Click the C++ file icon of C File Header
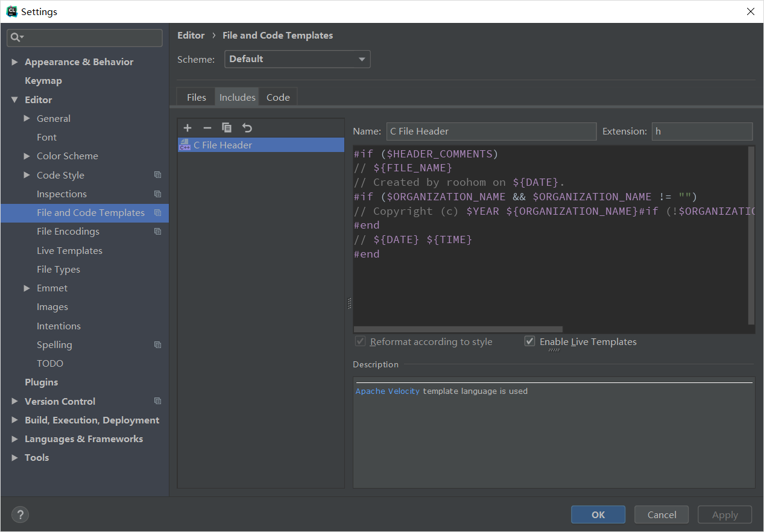The height and width of the screenshot is (532, 764). click(185, 145)
